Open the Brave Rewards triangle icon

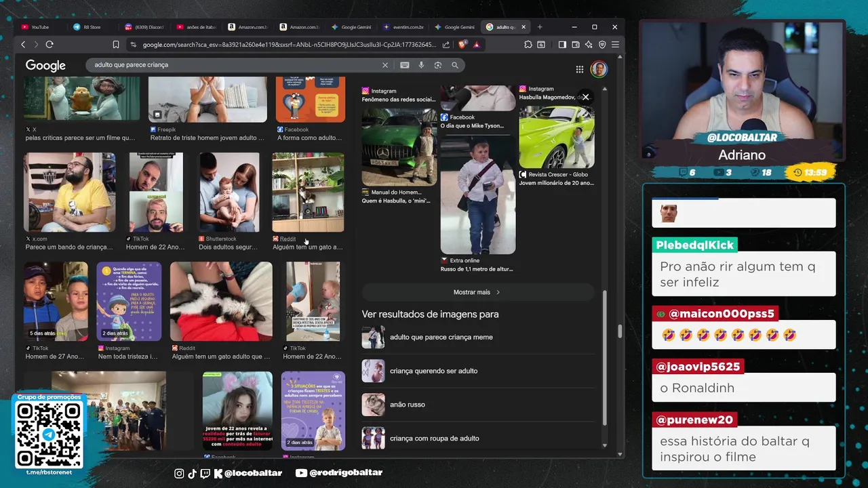pyautogui.click(x=477, y=45)
